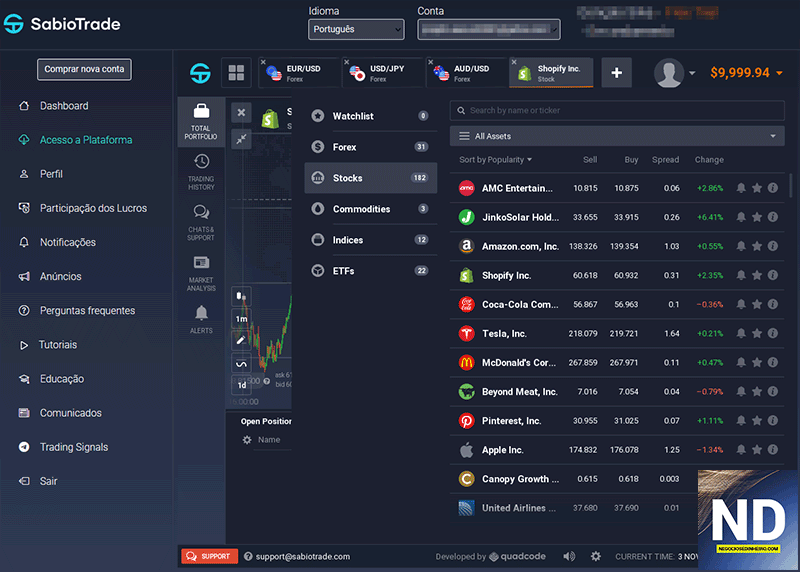
Task: Set alert bell for Apple Inc.
Action: 741,450
